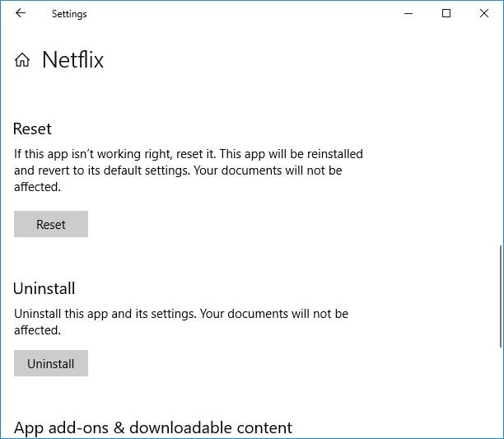Click the Reset description paragraph
Screen dimensions: 504x439
point(189,170)
